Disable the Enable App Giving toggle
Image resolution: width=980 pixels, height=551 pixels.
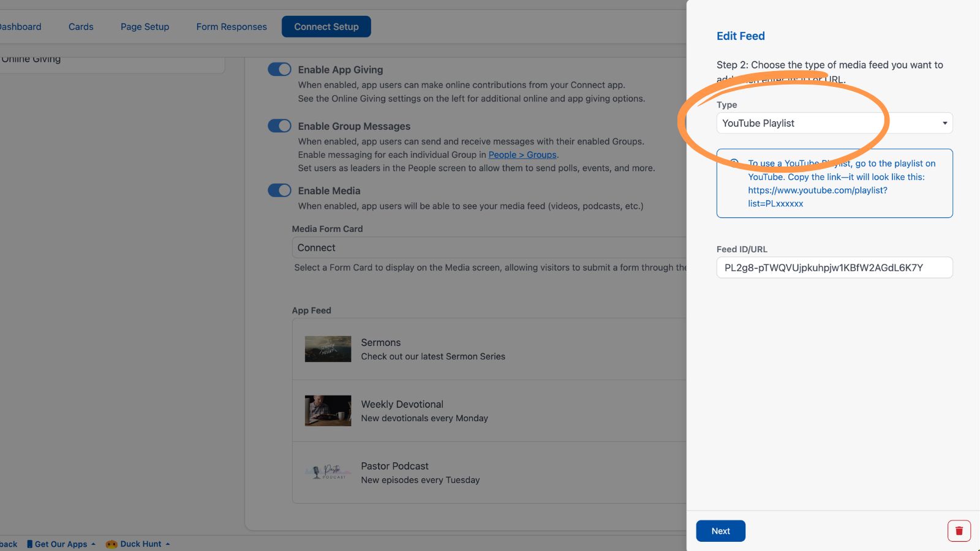pyautogui.click(x=279, y=69)
